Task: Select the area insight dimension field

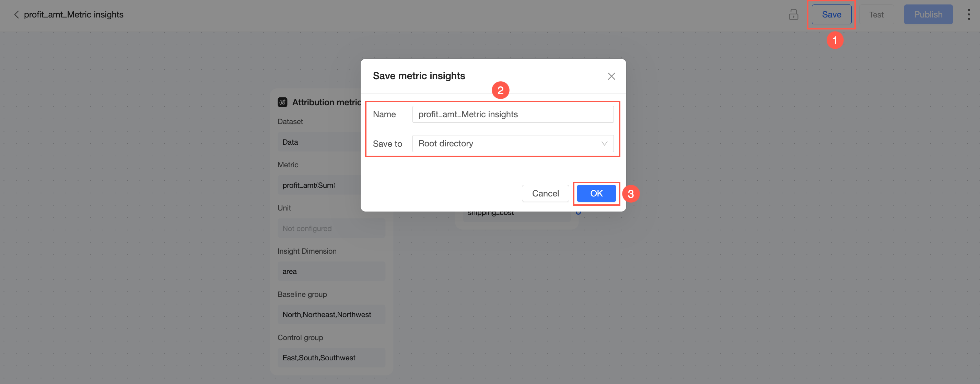Action: coord(331,271)
